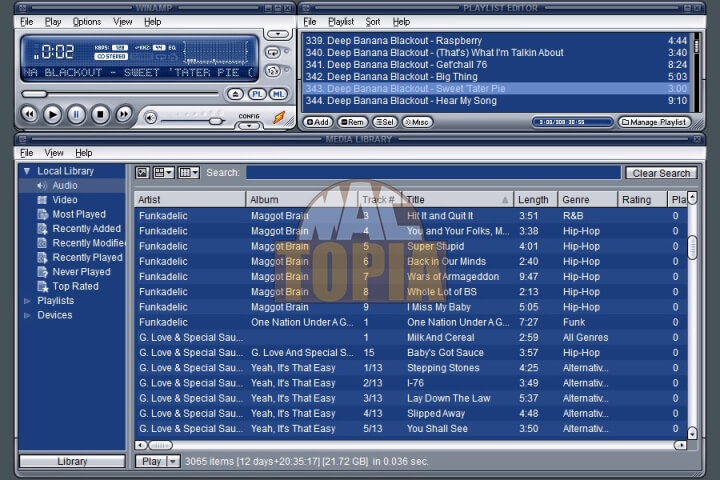This screenshot has height=480, width=720.
Task: Toggle the repeat button in Winamp
Action: (273, 52)
